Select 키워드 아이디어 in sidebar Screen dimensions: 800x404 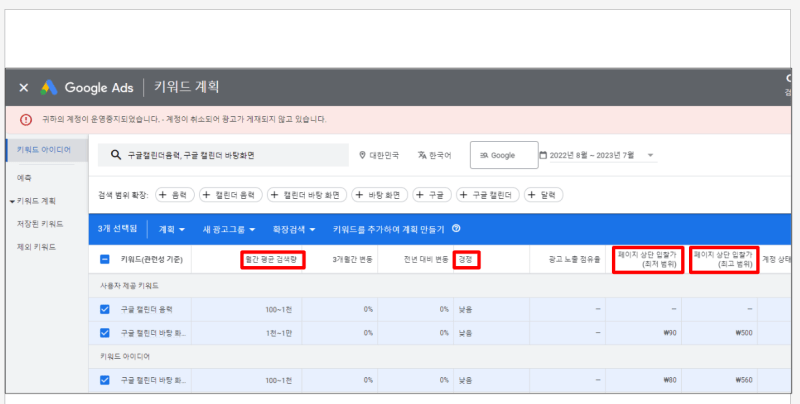point(46,149)
